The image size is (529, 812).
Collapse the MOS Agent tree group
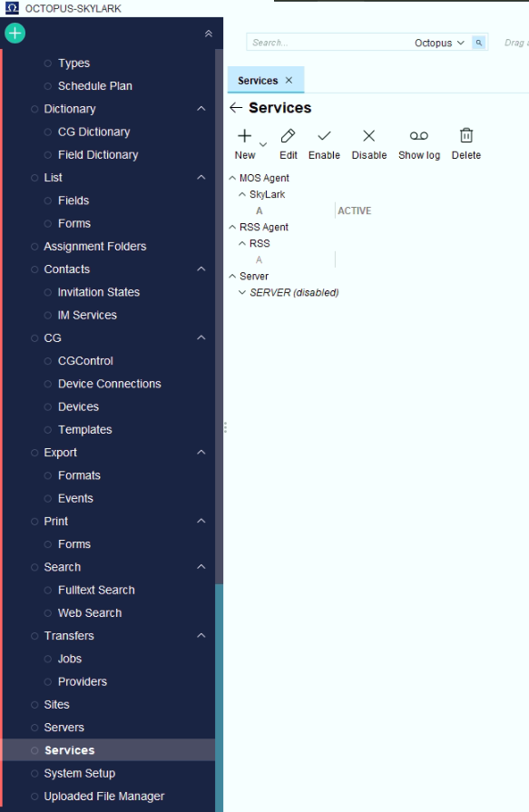coord(232,178)
